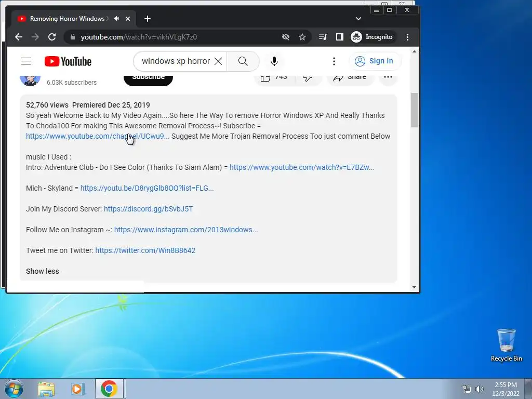Viewport: 532px width, 399px height.
Task: Open a new tab with plus button
Action: (147, 19)
